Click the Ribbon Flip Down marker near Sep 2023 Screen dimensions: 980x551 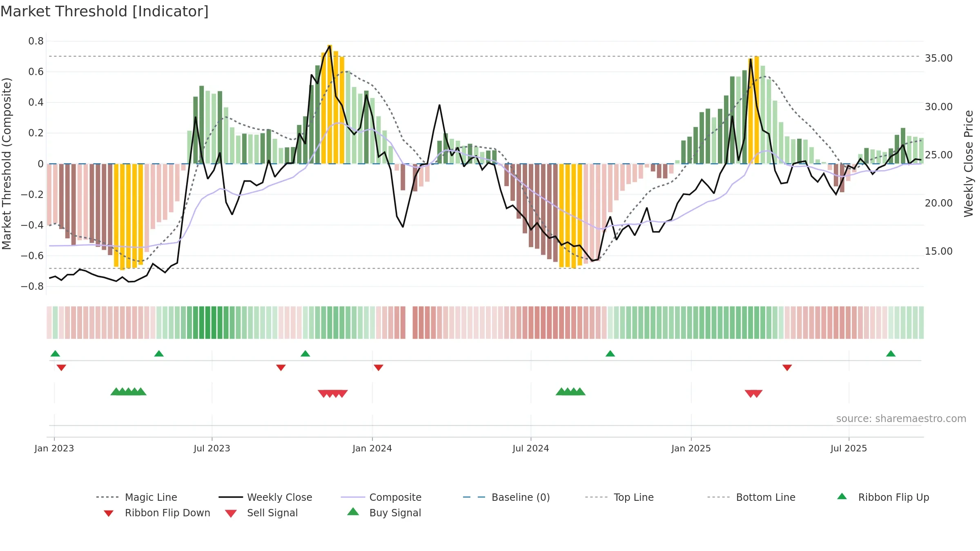click(x=281, y=368)
